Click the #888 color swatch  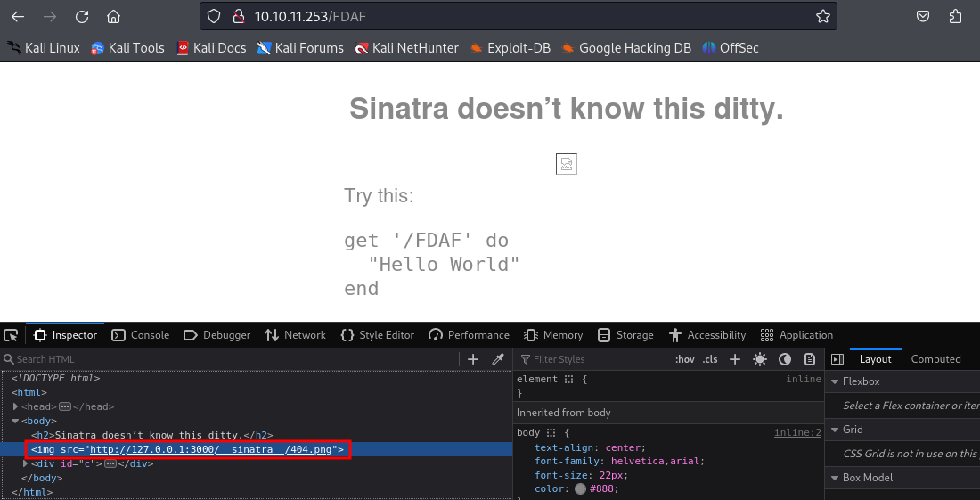pos(580,489)
